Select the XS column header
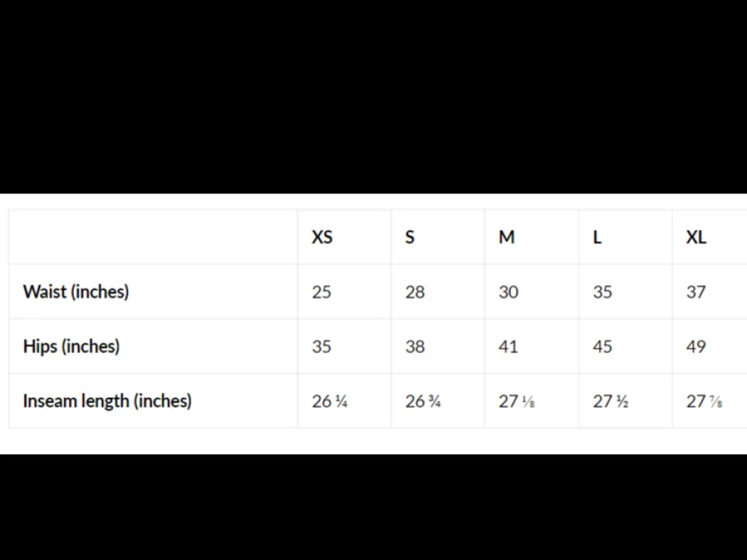This screenshot has height=560, width=747. click(322, 237)
